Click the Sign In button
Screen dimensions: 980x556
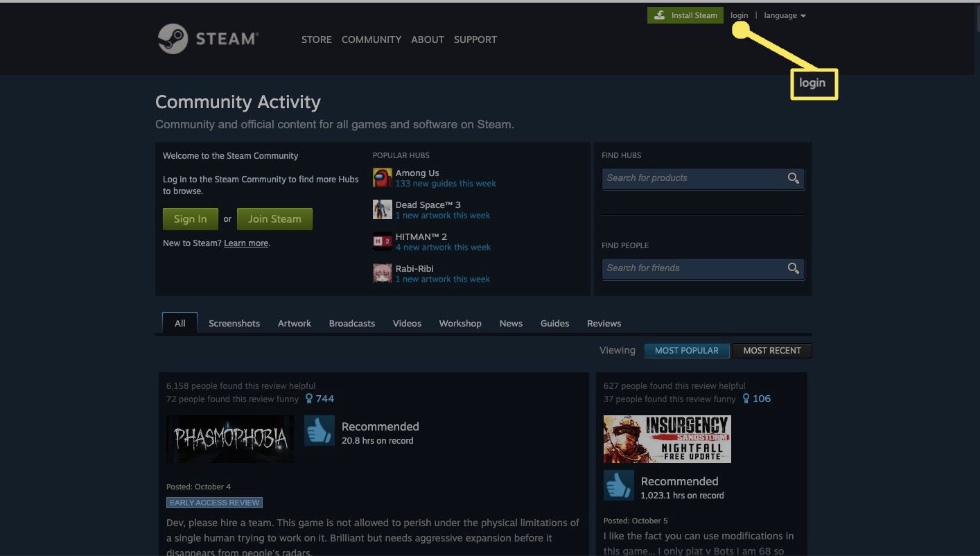(191, 219)
